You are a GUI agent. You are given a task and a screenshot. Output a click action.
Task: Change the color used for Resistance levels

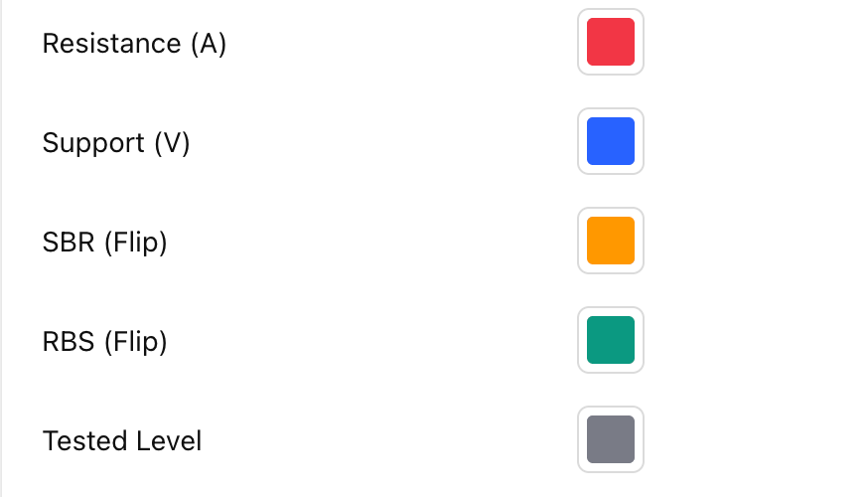coord(611,42)
